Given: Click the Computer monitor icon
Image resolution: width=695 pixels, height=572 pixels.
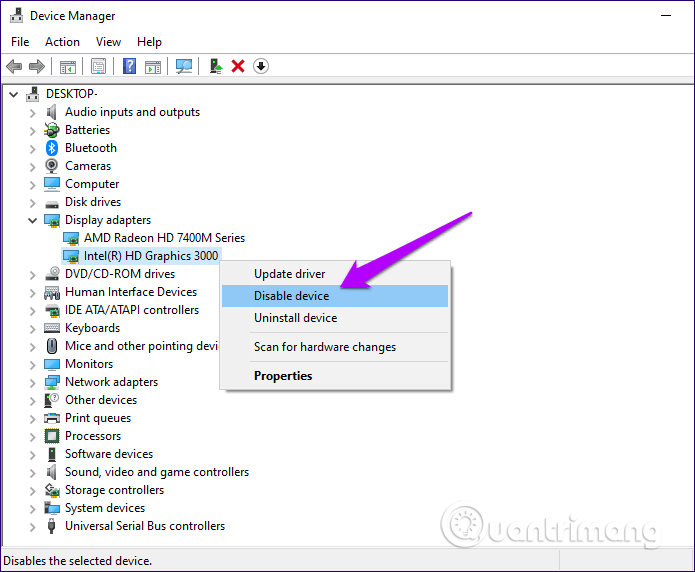Looking at the screenshot, I should [52, 184].
